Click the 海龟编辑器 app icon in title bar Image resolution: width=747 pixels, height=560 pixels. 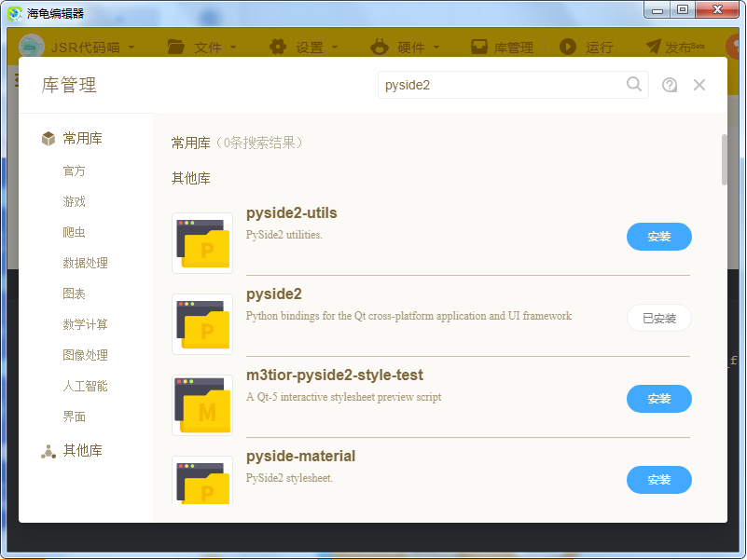coord(15,13)
